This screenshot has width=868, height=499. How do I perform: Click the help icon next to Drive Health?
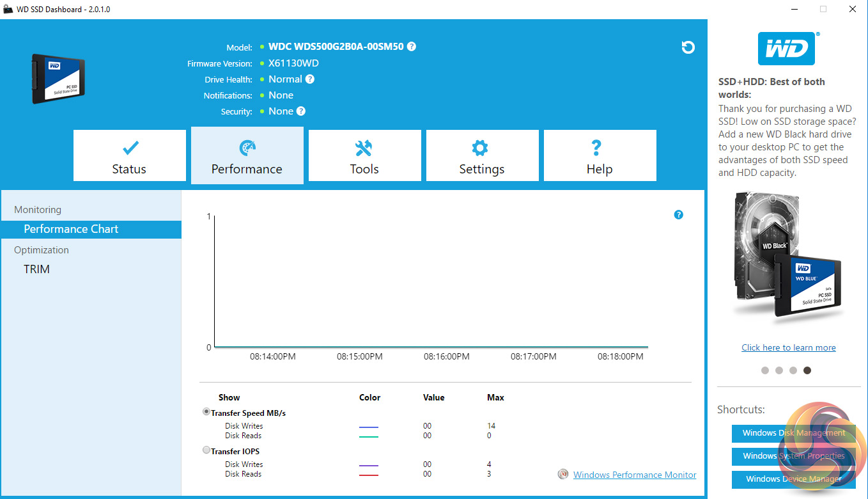click(x=310, y=79)
